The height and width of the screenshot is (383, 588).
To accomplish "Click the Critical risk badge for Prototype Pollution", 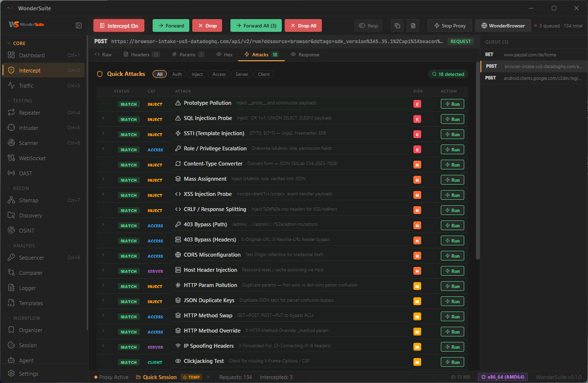I will [x=417, y=104].
